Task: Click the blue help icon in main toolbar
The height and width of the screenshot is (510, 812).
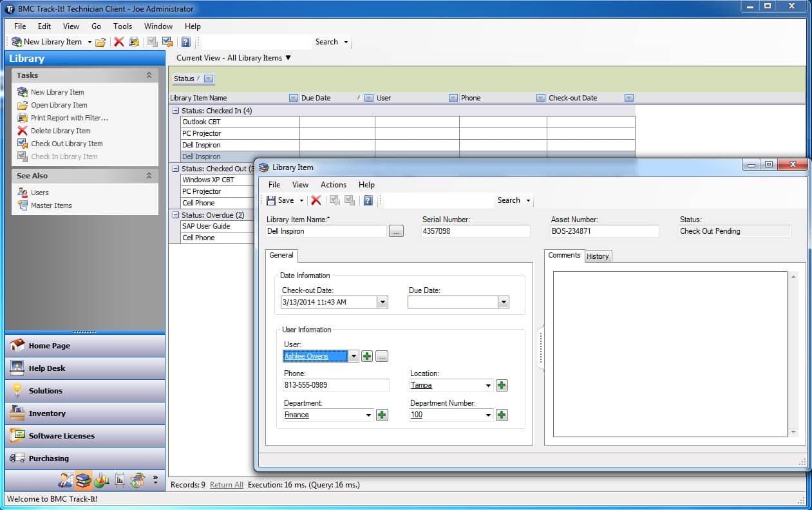Action: pyautogui.click(x=185, y=42)
